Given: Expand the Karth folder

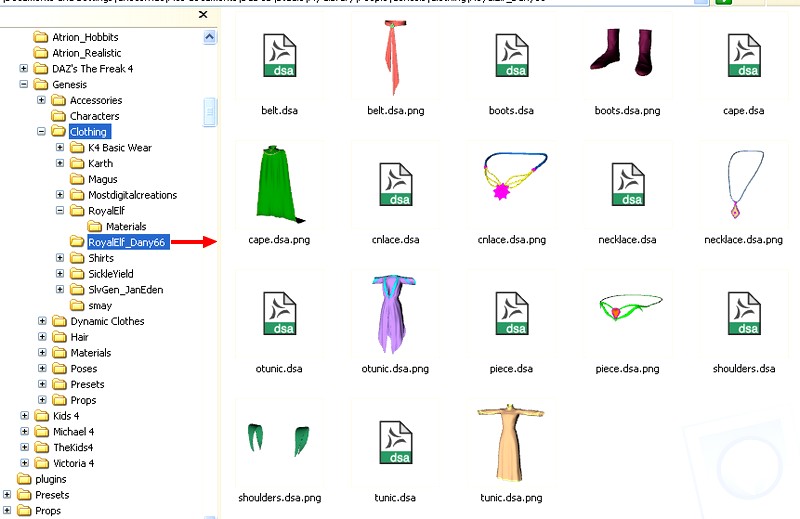Looking at the screenshot, I should coord(60,163).
